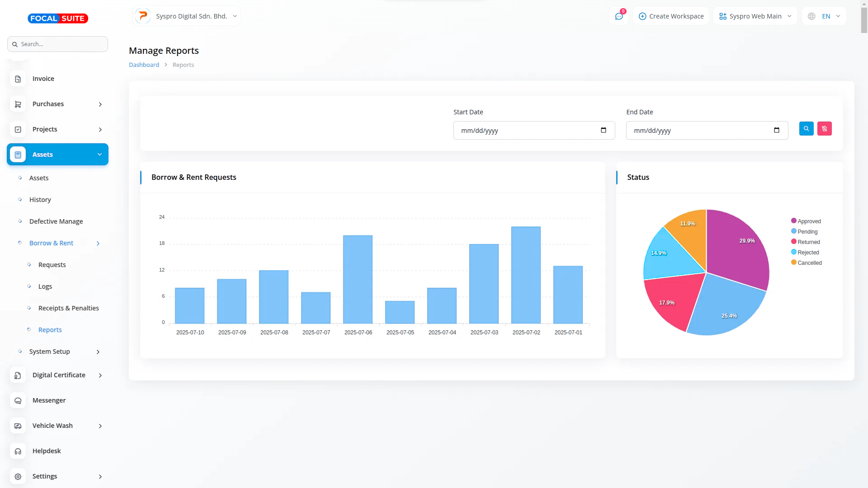The height and width of the screenshot is (488, 868).
Task: Open End Date calendar picker icon
Action: 776,131
